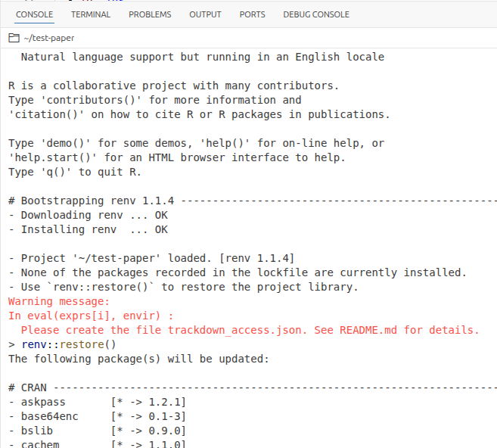Viewport: 497px width, 448px height.
Task: Select the OUTPUT tab
Action: (x=205, y=14)
